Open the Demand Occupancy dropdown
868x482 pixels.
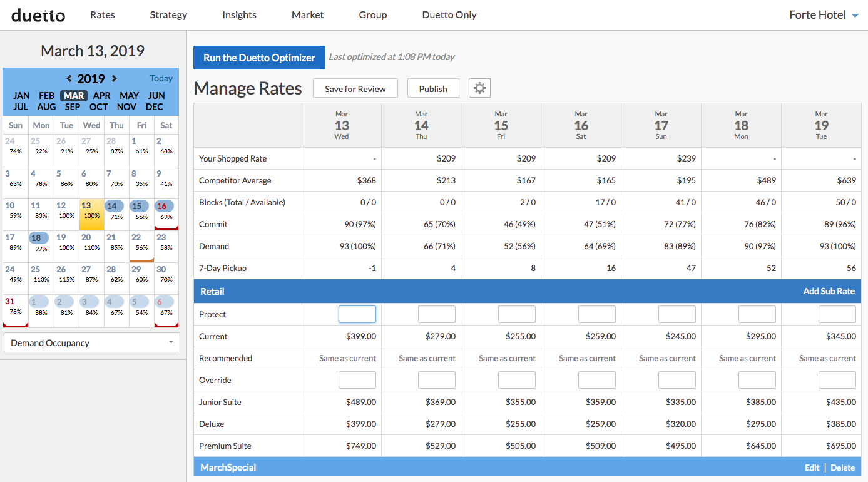click(91, 342)
